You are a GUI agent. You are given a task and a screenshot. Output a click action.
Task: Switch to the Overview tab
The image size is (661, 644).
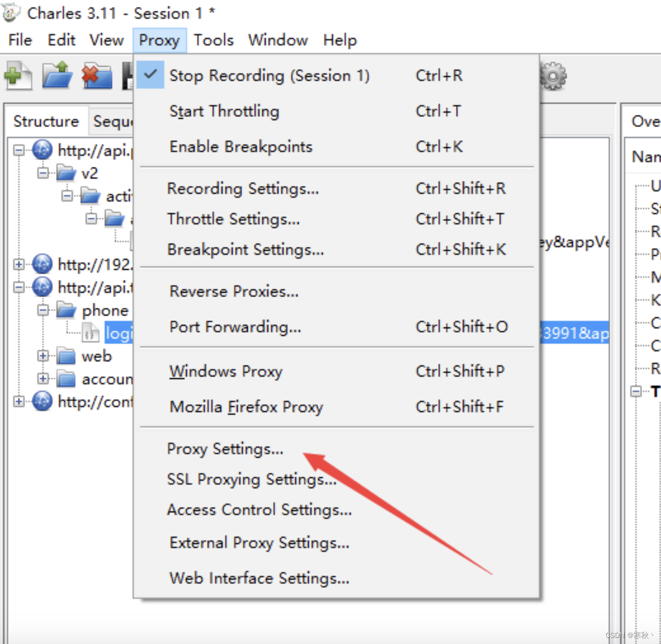pos(643,121)
